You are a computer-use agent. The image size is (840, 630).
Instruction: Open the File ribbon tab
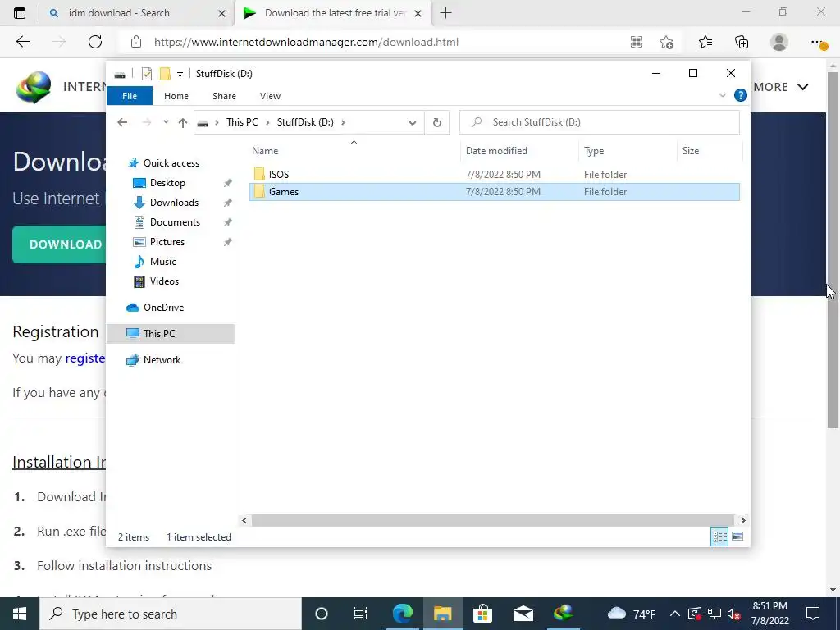coord(130,96)
